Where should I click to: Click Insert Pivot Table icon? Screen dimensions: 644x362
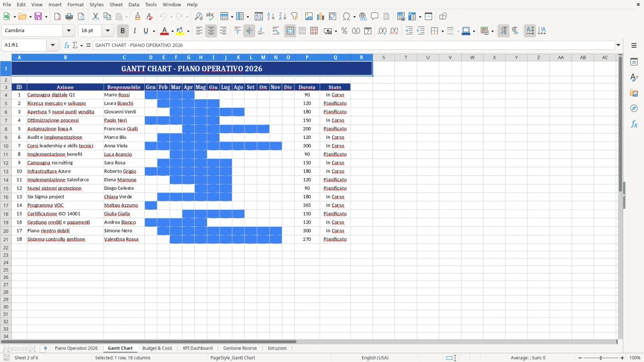click(333, 17)
